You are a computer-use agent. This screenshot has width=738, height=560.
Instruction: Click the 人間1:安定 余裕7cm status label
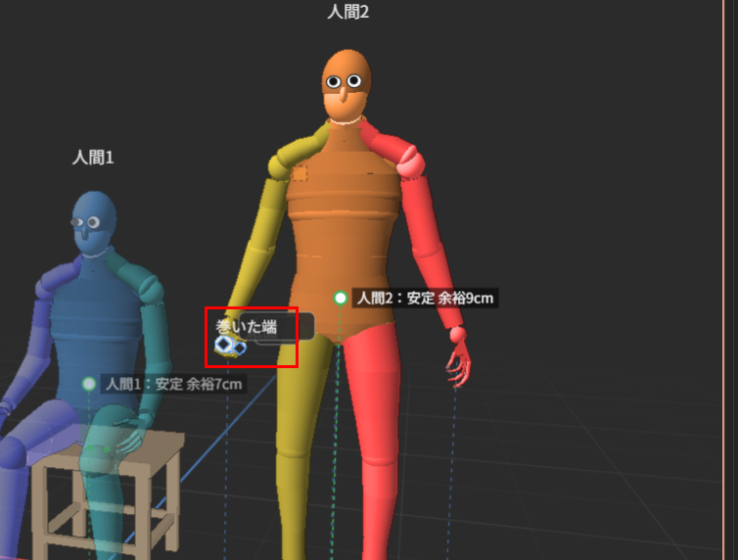click(173, 384)
